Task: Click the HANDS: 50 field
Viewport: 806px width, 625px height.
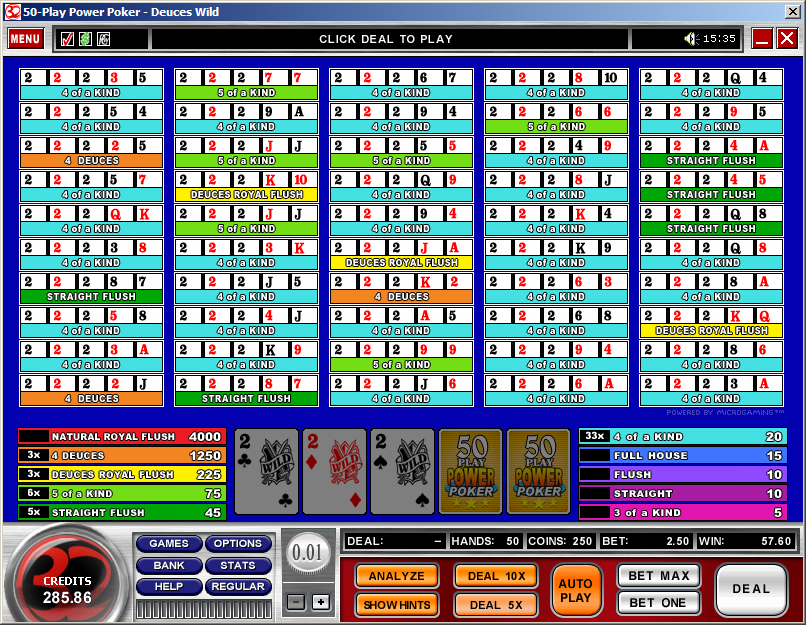Action: (485, 541)
